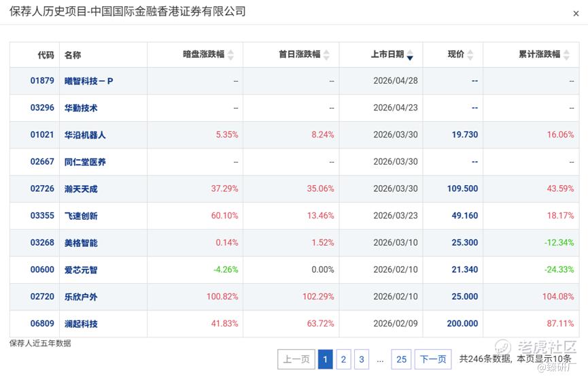
Task: Open stock code 00600
Action: [42, 270]
